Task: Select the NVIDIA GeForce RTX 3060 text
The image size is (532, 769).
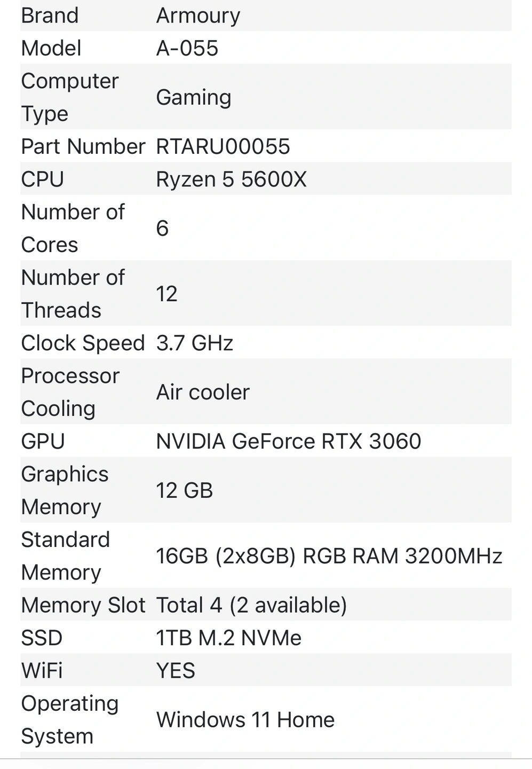Action: (x=288, y=441)
